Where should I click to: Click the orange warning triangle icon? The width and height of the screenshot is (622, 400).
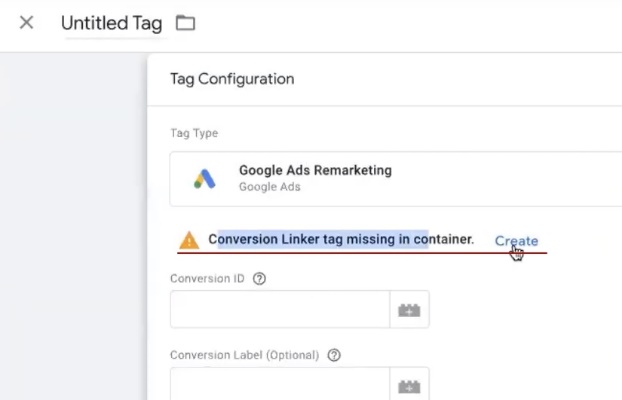click(x=189, y=240)
